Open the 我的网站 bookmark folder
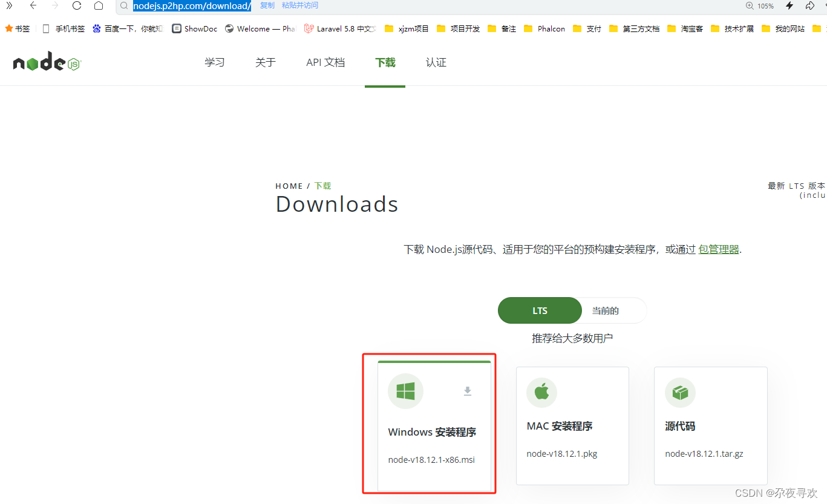Viewport: 827px width, 504px height. coord(783,28)
